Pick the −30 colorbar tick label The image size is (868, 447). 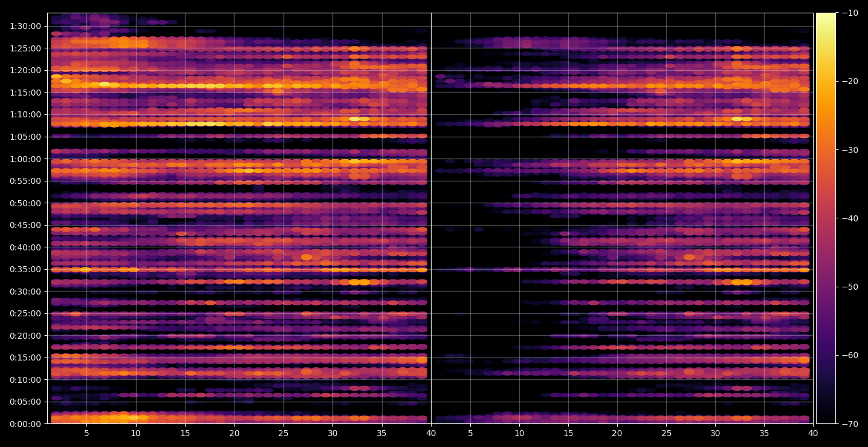tap(849, 150)
